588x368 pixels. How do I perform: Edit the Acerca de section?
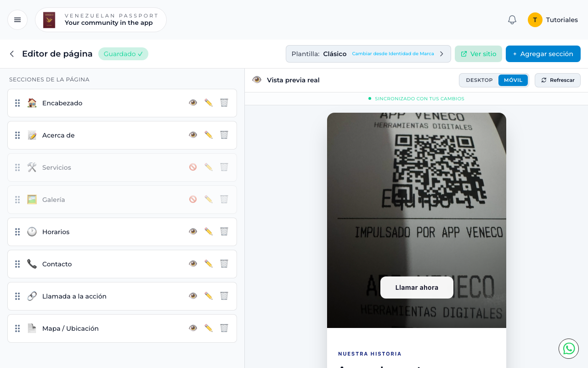209,135
